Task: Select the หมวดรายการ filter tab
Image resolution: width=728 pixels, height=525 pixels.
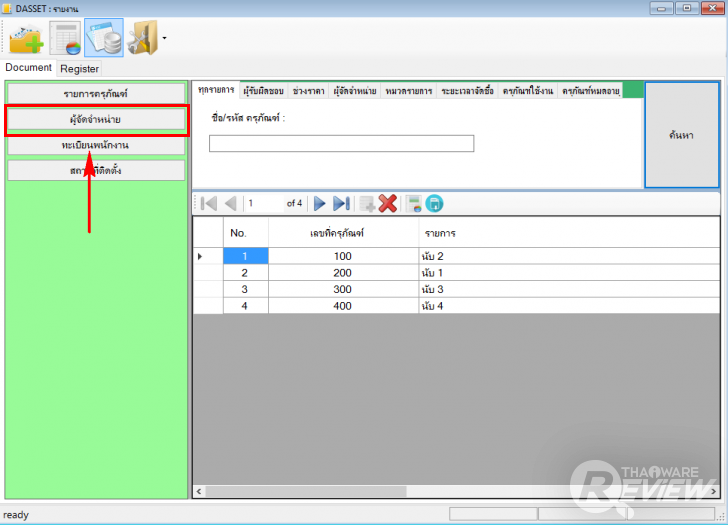Action: (x=409, y=91)
